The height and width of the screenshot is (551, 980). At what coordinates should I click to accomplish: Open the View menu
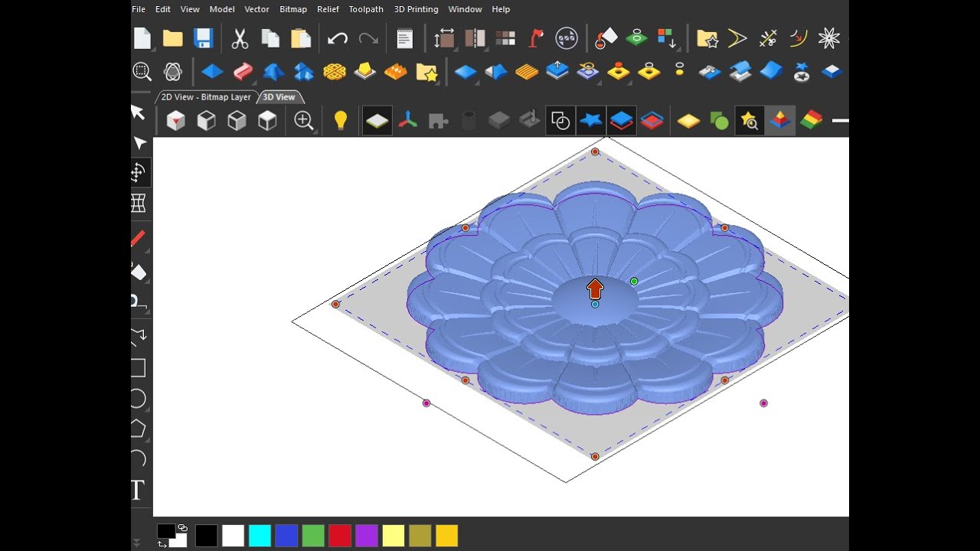[x=190, y=9]
